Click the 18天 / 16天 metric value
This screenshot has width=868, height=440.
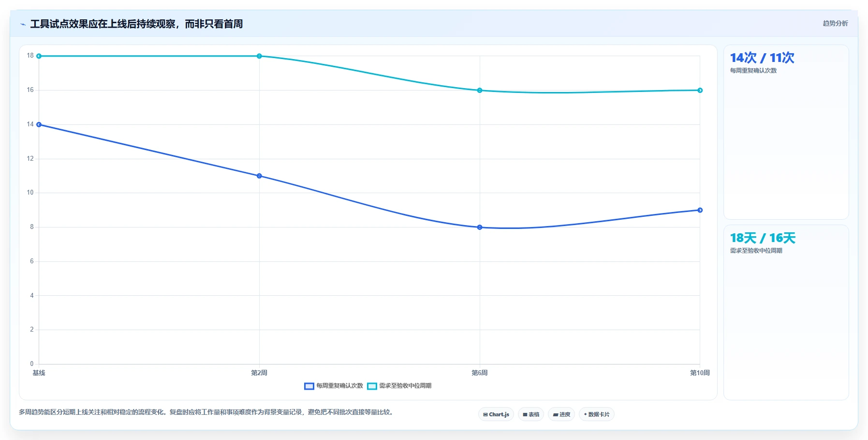coord(763,238)
